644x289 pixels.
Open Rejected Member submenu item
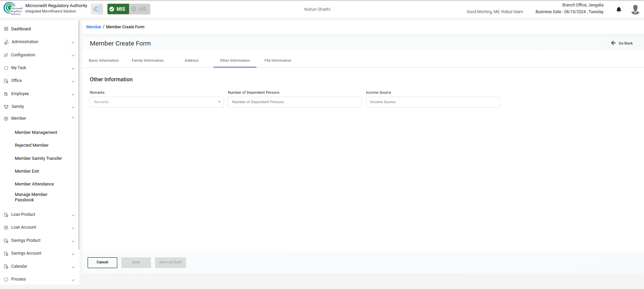tap(32, 145)
